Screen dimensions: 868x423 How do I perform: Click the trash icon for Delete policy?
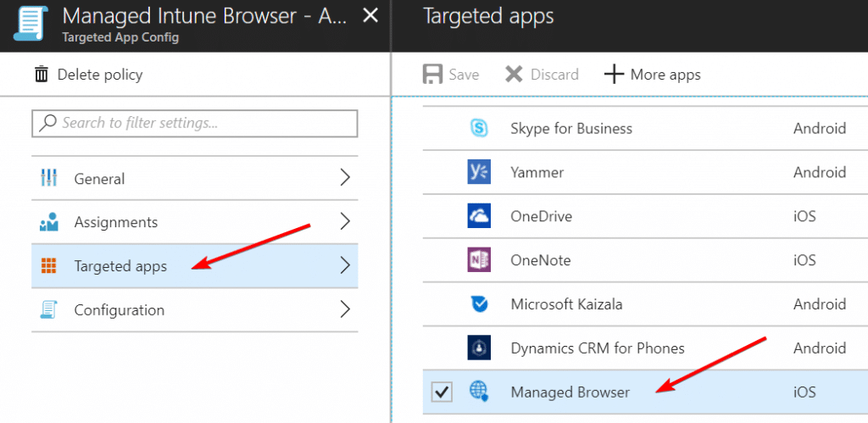(42, 75)
